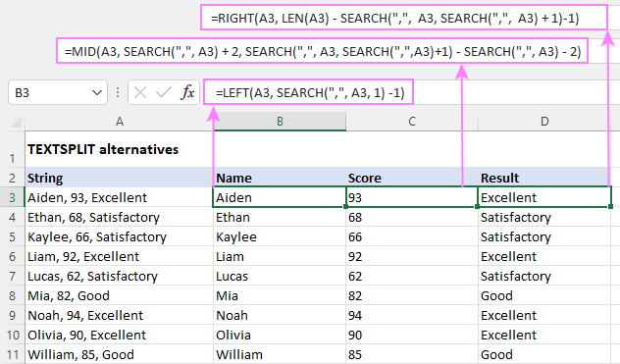Select row 11 header
This screenshot has width=620, height=364.
click(x=12, y=354)
